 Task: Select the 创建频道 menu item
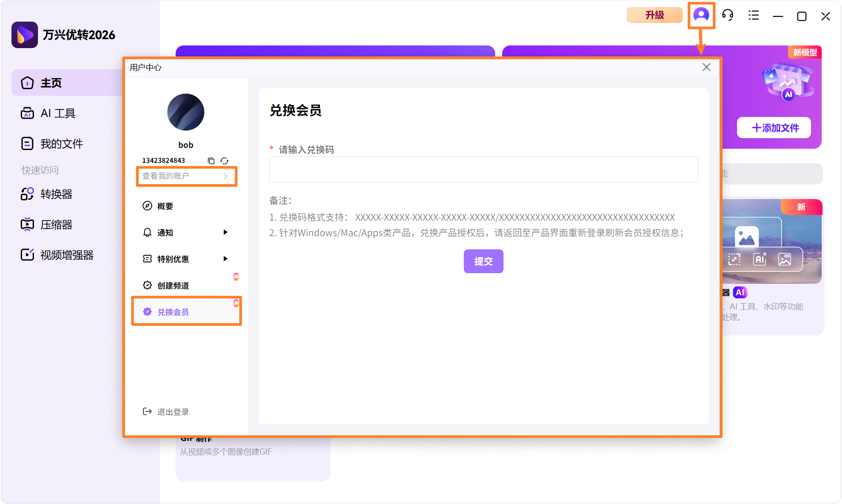[x=173, y=285]
